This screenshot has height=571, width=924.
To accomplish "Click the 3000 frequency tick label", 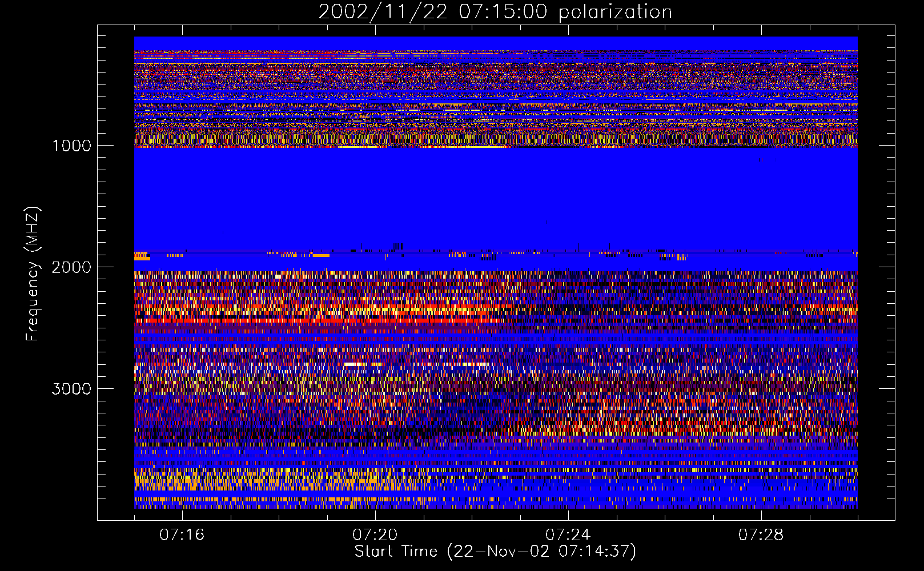I will (x=71, y=389).
